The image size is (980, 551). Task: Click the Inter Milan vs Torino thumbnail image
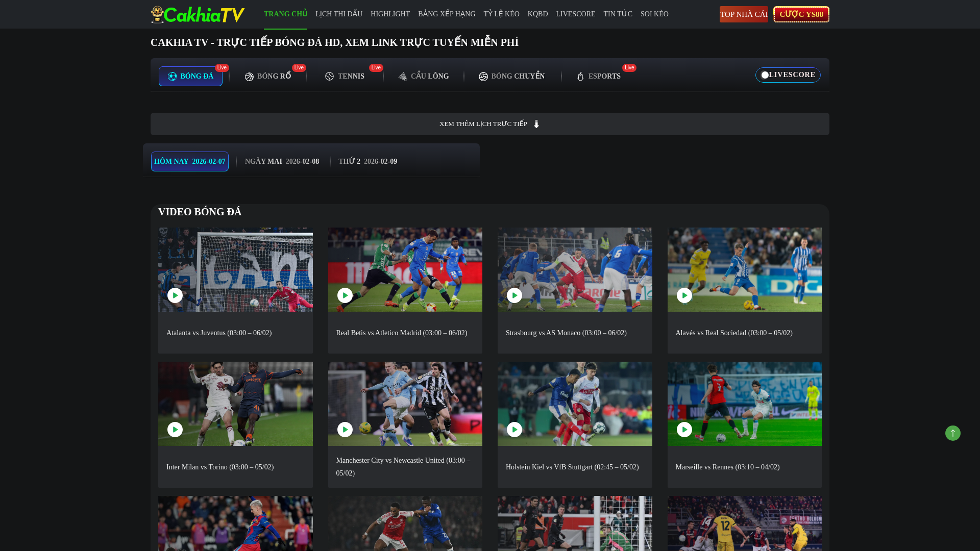[x=235, y=404]
